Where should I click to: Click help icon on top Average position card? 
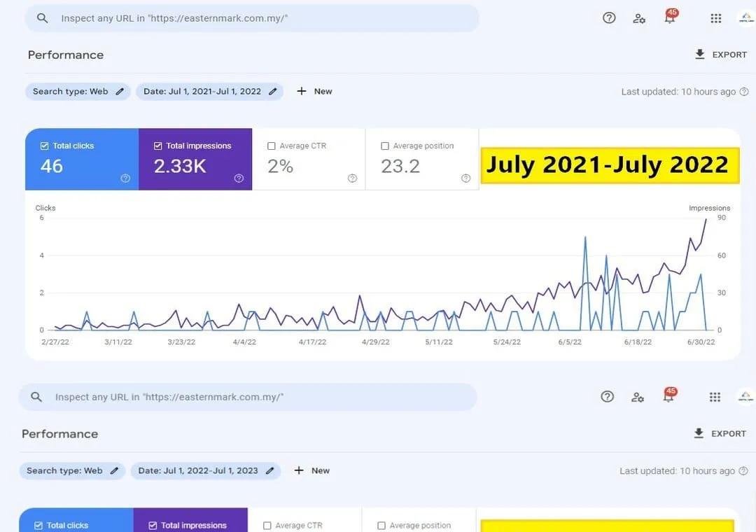(465, 178)
